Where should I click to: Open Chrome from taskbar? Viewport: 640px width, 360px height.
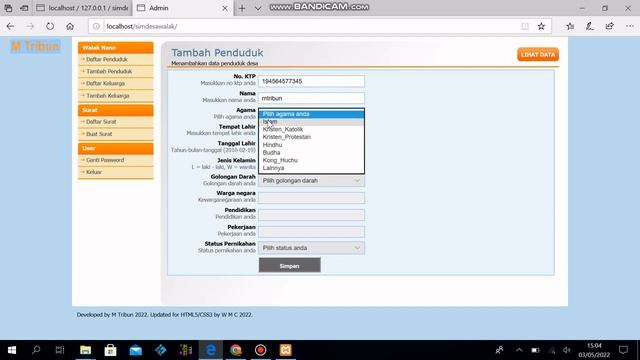pos(236,350)
